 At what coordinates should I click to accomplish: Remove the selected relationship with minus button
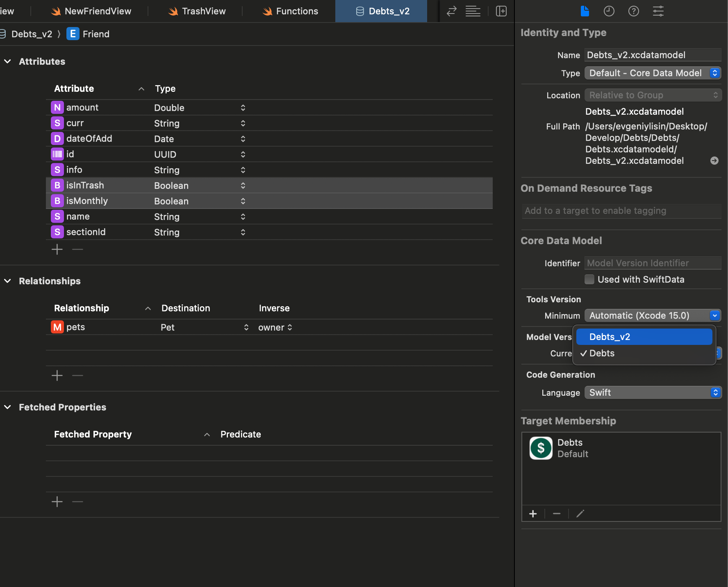(77, 375)
